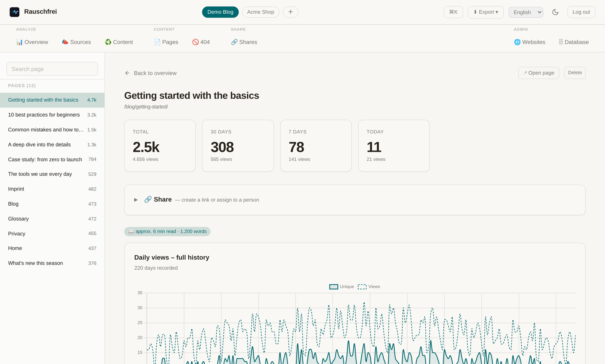Image resolution: width=605 pixels, height=364 pixels.
Task: Open the Export dropdown menu
Action: [x=486, y=12]
